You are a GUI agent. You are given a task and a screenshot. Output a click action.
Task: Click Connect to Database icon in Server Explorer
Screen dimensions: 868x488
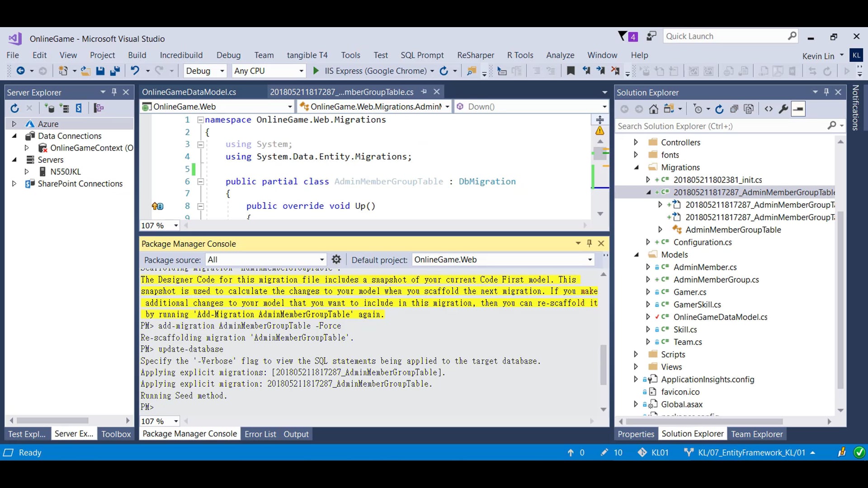pos(49,108)
